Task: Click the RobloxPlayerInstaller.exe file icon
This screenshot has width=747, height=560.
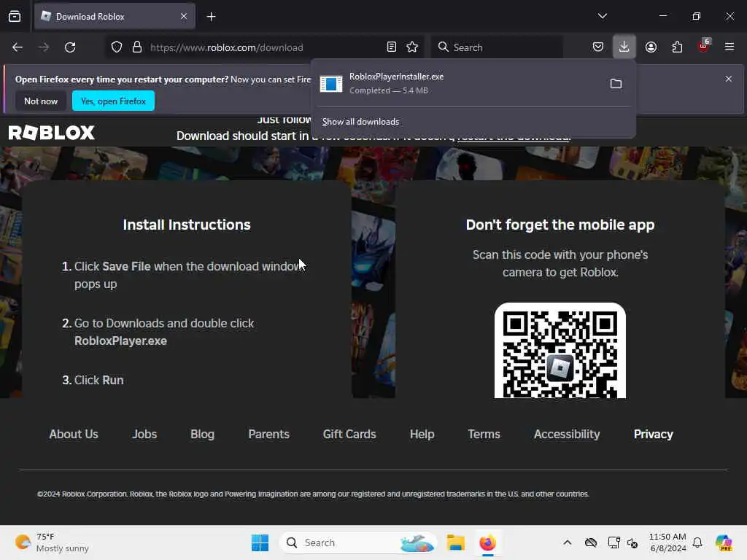Action: tap(331, 84)
